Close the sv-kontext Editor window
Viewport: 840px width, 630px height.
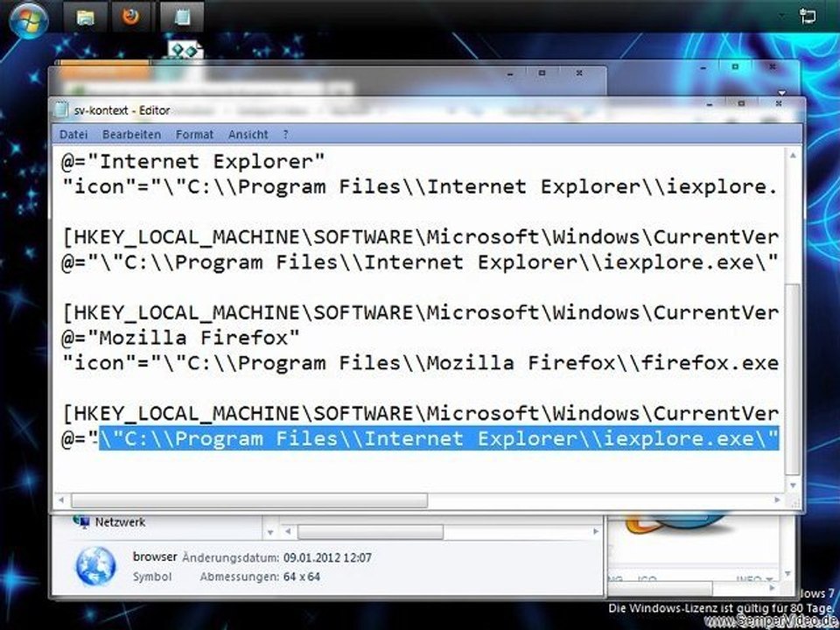pyautogui.click(x=779, y=104)
